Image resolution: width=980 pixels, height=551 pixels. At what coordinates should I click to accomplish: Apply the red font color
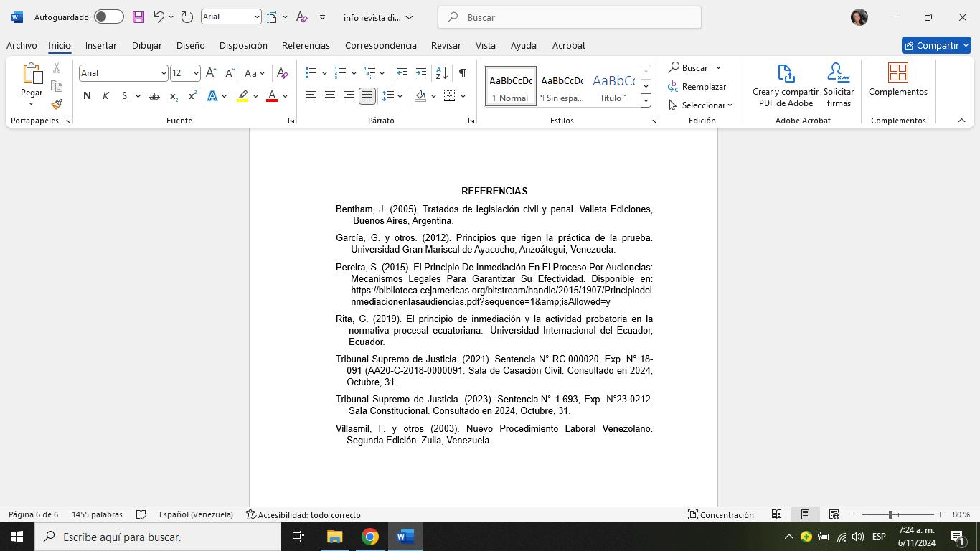(272, 96)
